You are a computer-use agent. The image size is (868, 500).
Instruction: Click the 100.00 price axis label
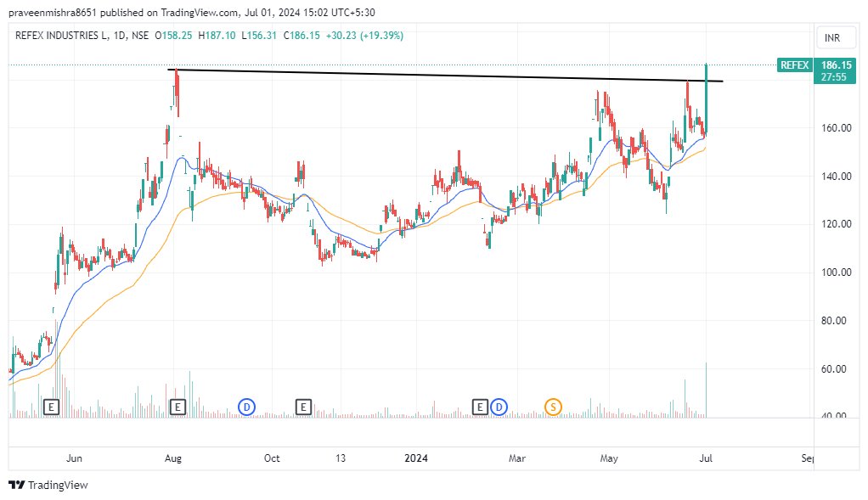tap(836, 272)
